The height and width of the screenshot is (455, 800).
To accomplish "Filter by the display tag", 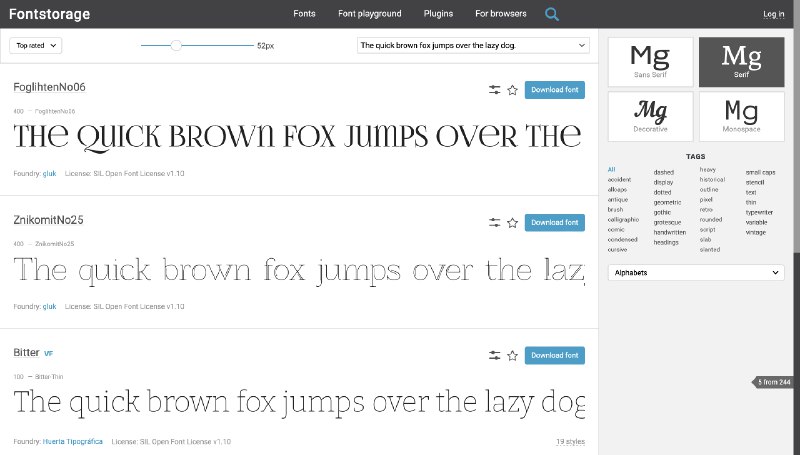I will tap(663, 182).
